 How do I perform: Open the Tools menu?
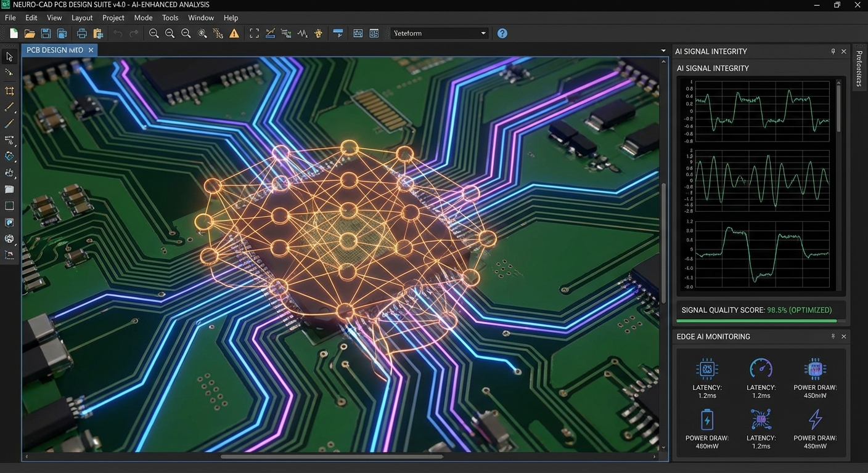tap(170, 18)
